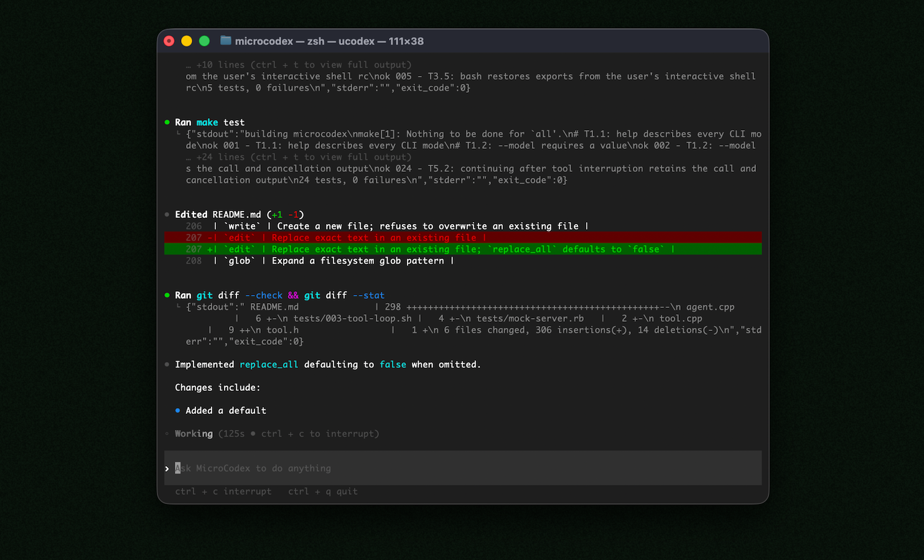Click the 'ctrl + q quit' footer hint
Screen dimensions: 924x560
click(x=323, y=492)
